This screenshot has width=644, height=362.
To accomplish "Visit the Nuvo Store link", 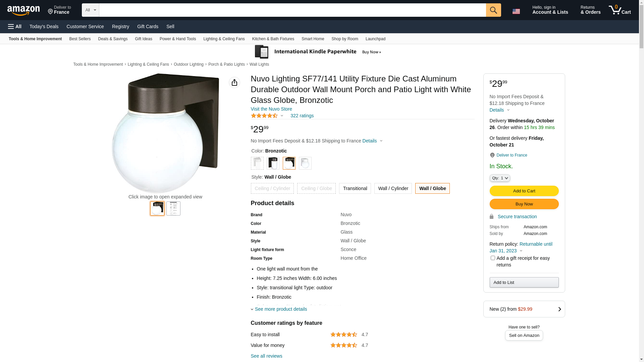I will click(x=271, y=109).
